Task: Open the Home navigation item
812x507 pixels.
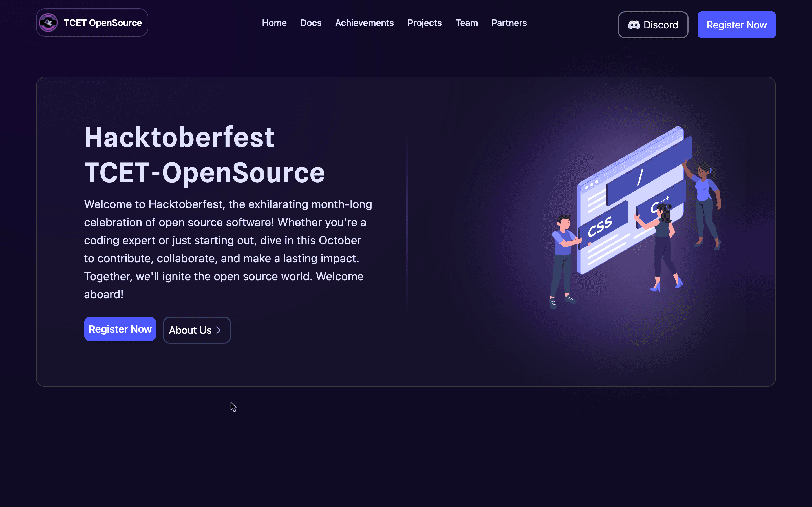Action: click(274, 23)
